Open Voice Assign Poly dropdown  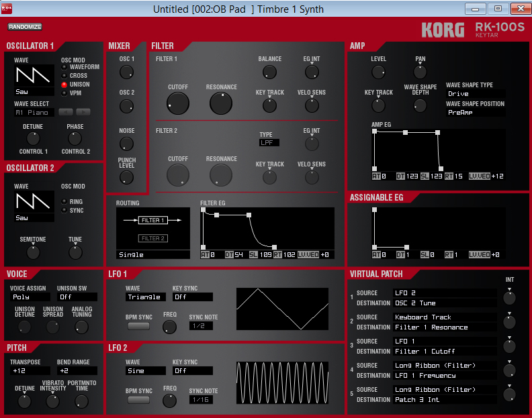pos(30,297)
